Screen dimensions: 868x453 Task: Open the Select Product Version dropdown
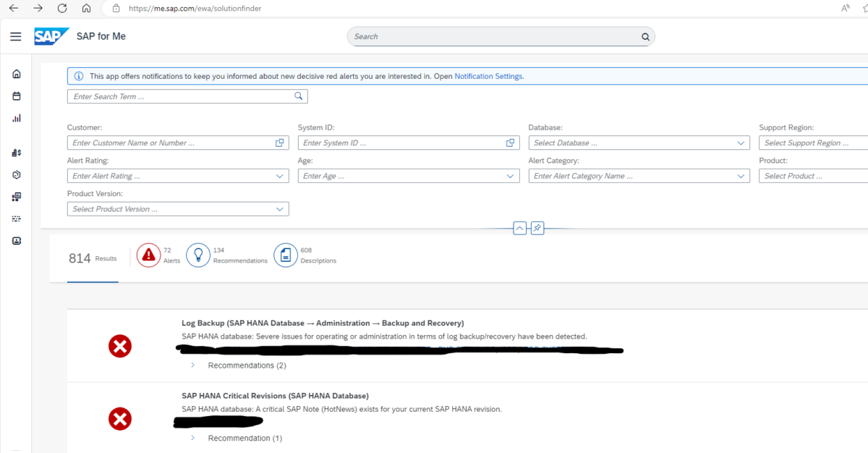(280, 209)
